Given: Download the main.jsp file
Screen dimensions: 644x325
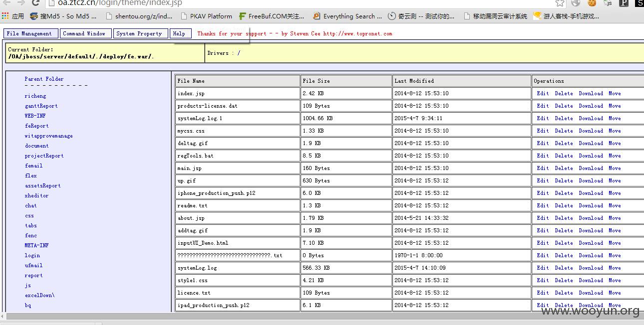Looking at the screenshot, I should (591, 168).
